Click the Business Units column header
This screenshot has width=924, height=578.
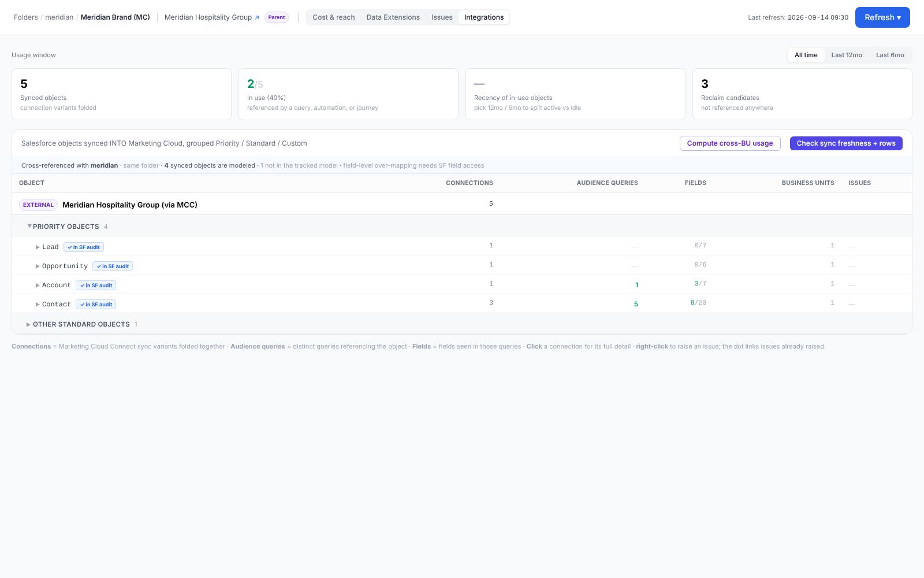click(x=808, y=183)
